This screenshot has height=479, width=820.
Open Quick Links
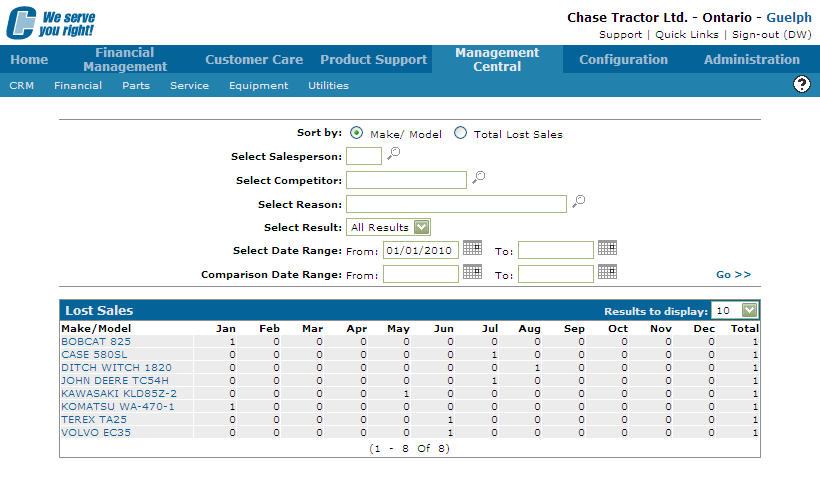(x=687, y=35)
